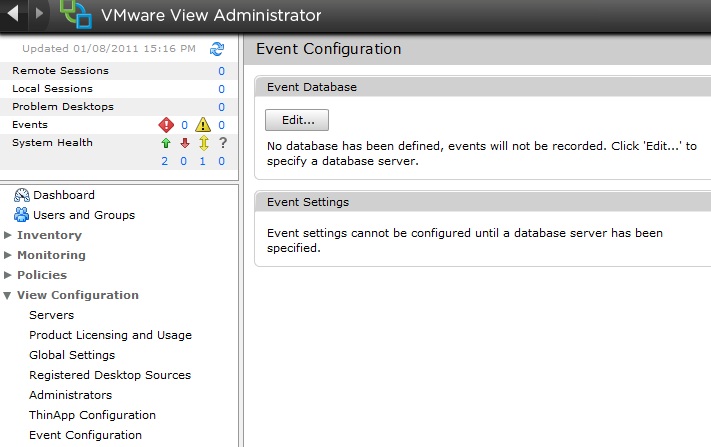
Task: Open Users and Groups
Action: pyautogui.click(x=84, y=215)
